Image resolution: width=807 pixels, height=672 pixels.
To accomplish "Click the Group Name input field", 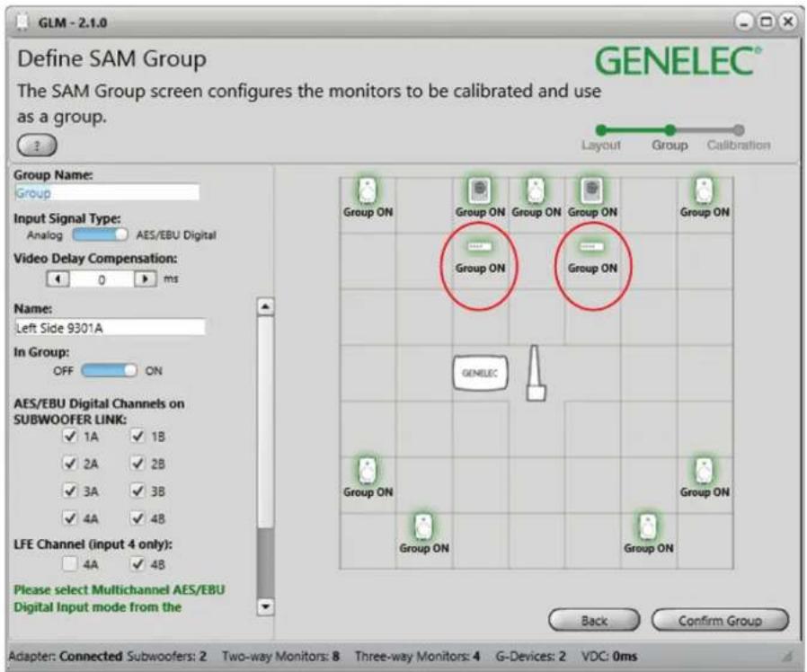I will click(x=107, y=193).
